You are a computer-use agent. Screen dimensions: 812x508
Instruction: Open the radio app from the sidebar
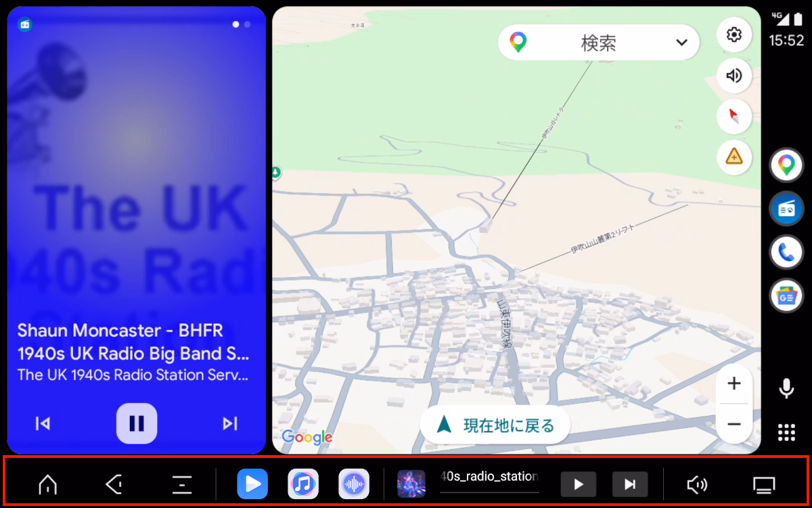pyautogui.click(x=786, y=208)
